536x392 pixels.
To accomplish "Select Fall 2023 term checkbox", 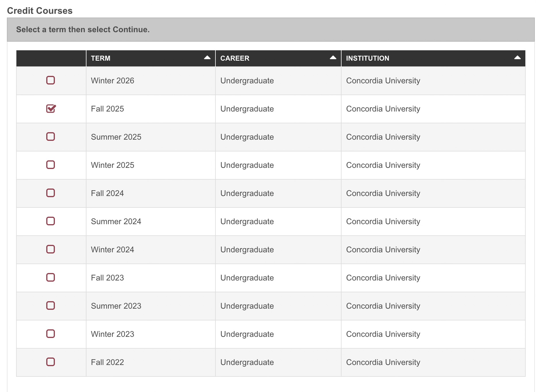I will (51, 277).
